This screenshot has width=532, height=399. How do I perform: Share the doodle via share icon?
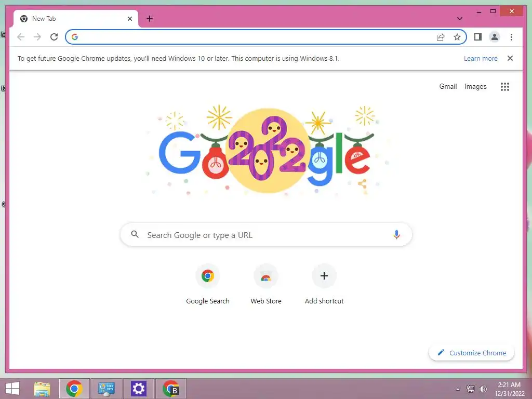(x=362, y=184)
